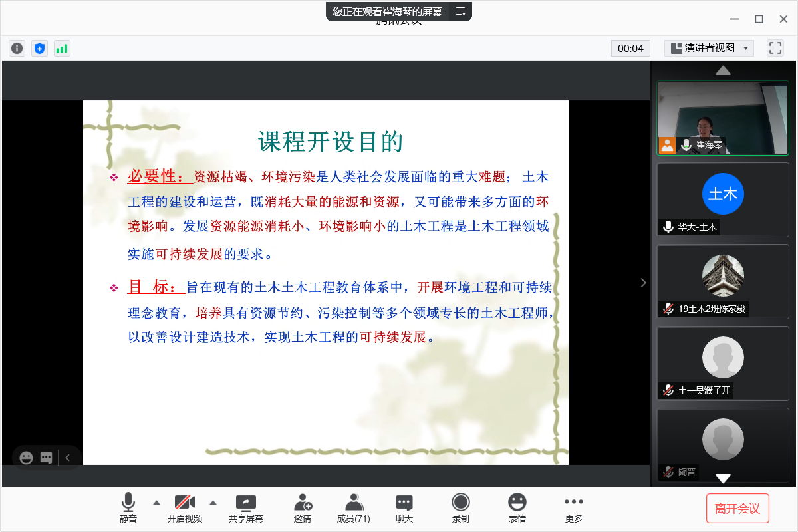The image size is (798, 532).
Task: Toggle the danmaku comment icon at bottom-left
Action: pyautogui.click(x=46, y=458)
